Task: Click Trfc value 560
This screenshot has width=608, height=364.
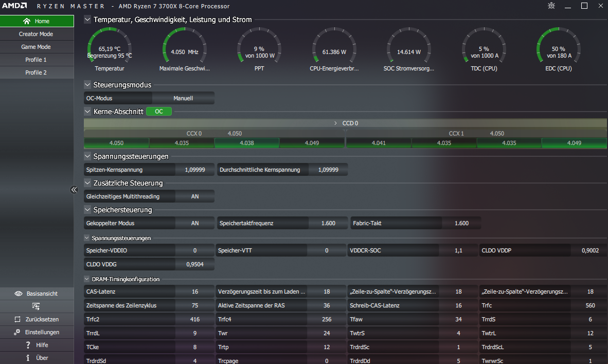Action: pyautogui.click(x=589, y=305)
